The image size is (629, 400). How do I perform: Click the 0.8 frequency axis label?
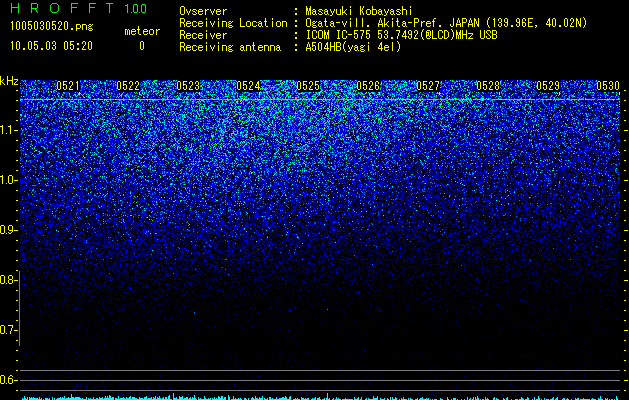pos(7,280)
